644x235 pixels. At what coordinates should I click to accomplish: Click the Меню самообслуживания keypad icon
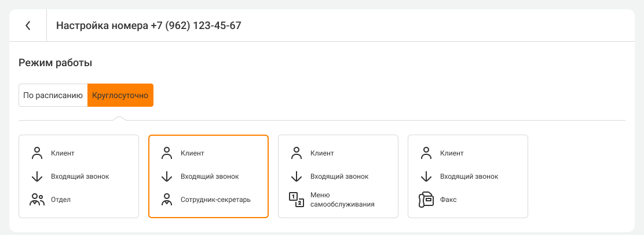click(297, 200)
